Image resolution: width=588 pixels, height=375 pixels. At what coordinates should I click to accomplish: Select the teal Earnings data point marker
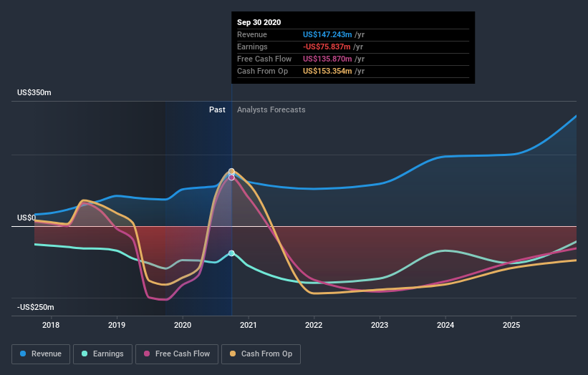(x=232, y=253)
